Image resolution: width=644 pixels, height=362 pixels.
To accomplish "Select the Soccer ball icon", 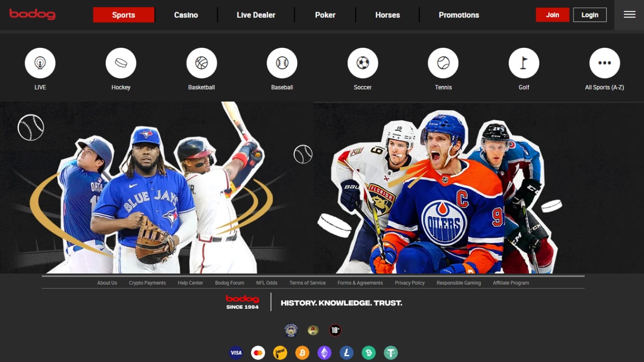I will click(363, 63).
